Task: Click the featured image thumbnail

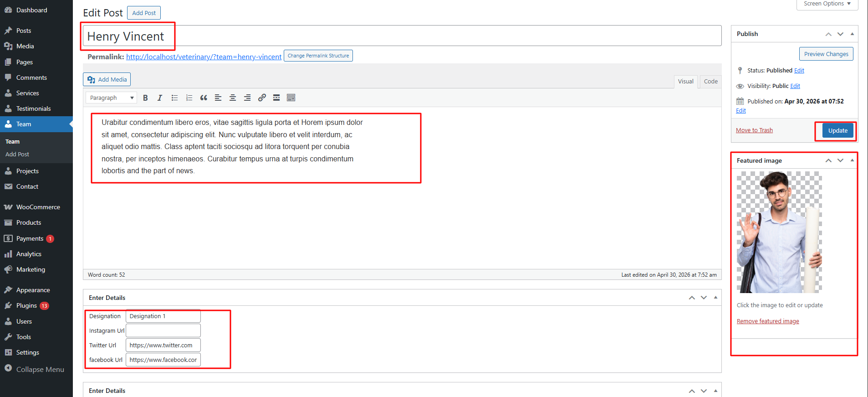Action: 779,232
